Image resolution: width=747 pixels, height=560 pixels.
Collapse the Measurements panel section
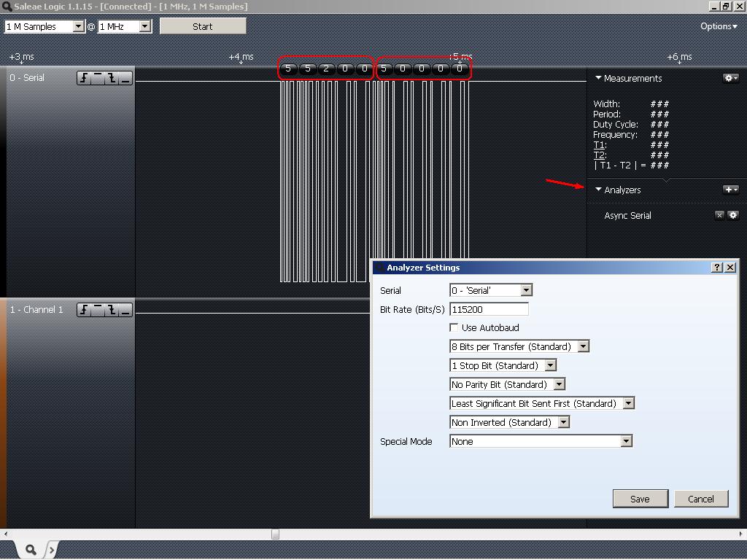[598, 78]
